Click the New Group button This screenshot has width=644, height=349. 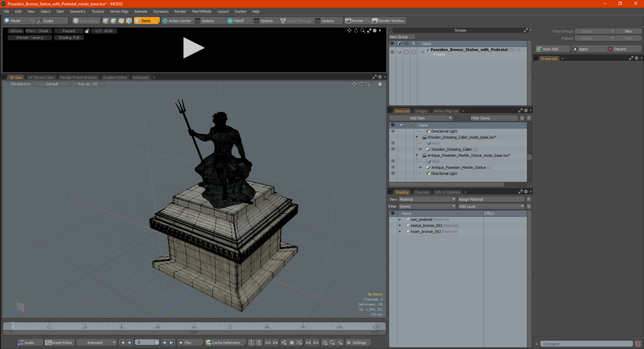(402, 37)
